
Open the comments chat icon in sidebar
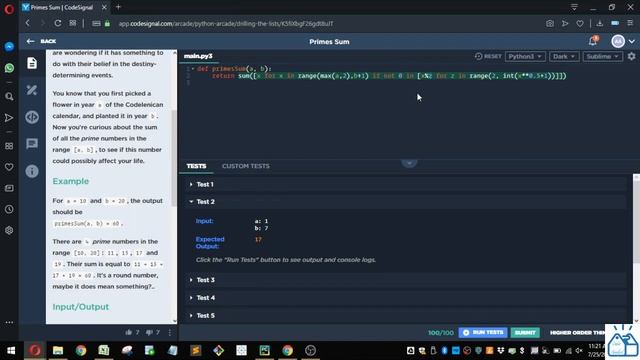pyautogui.click(x=32, y=144)
